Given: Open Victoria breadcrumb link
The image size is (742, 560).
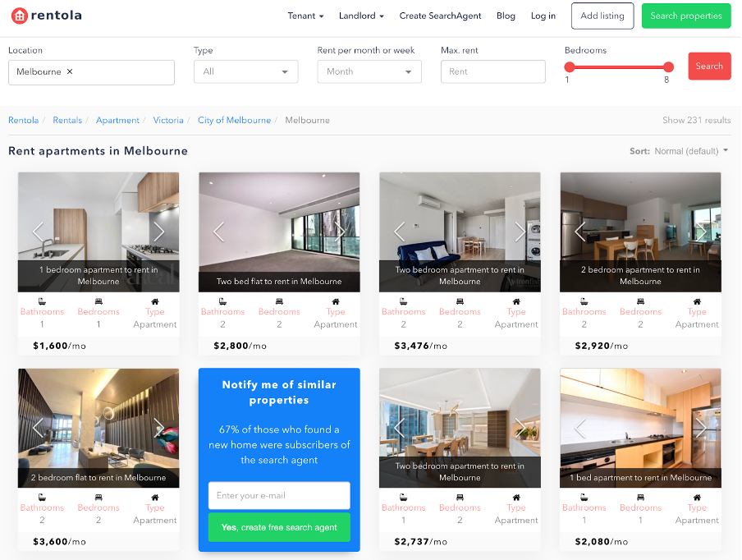Looking at the screenshot, I should click(x=168, y=120).
